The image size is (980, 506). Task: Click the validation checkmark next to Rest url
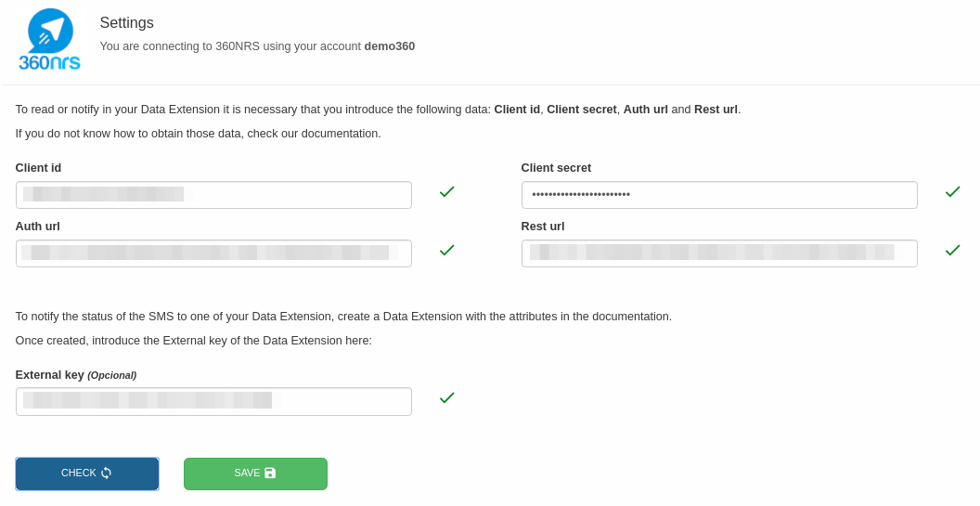(952, 250)
